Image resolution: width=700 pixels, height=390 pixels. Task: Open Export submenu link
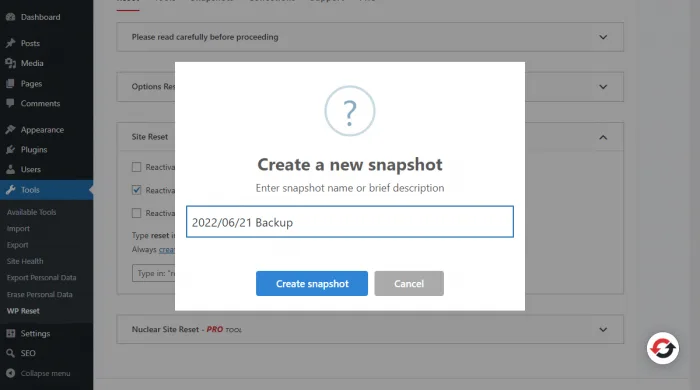pos(17,245)
